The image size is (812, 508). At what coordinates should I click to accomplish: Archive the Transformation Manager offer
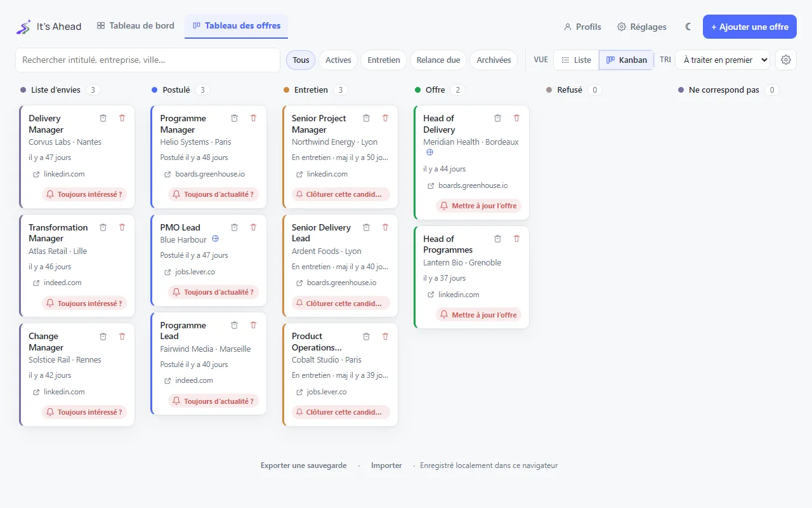103,227
